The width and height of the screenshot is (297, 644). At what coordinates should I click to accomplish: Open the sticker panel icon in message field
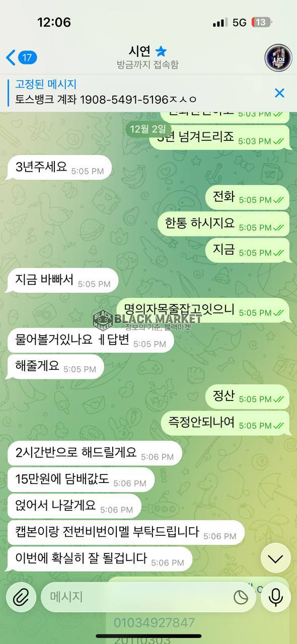[x=241, y=597]
